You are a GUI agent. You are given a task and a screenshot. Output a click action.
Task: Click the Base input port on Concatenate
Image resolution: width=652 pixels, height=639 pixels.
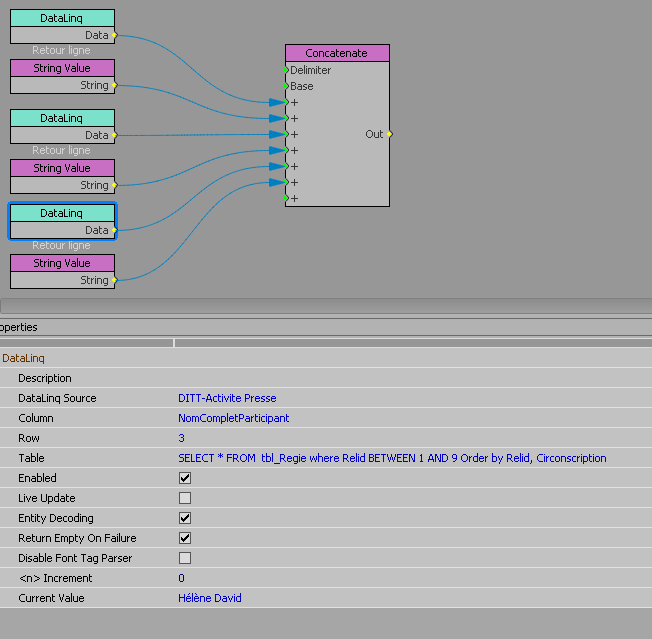[x=286, y=86]
